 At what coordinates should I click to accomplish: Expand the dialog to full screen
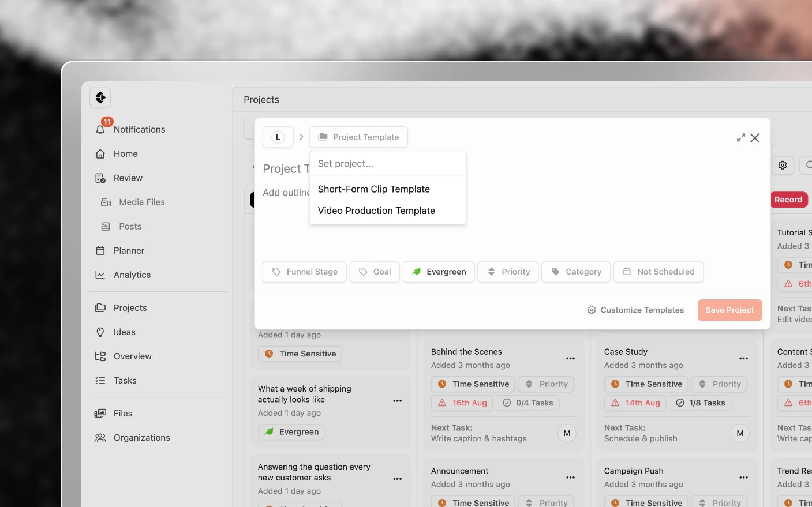tap(741, 138)
